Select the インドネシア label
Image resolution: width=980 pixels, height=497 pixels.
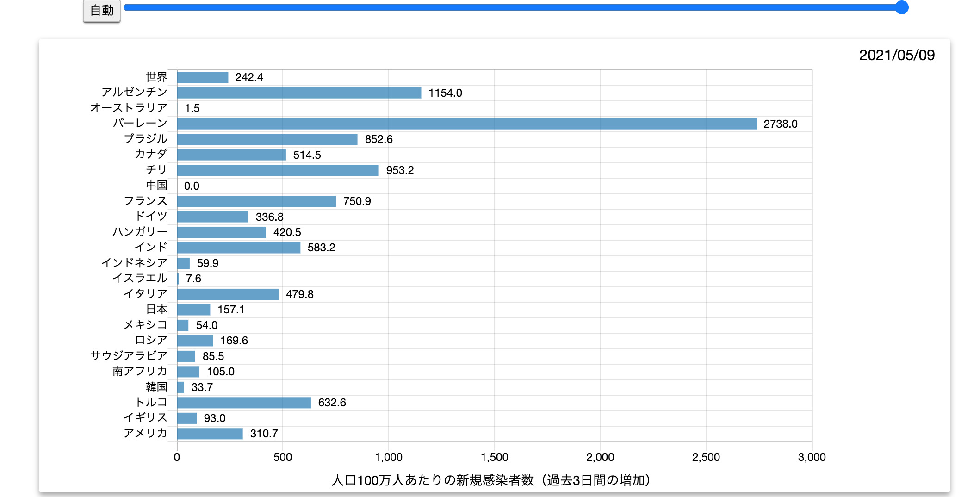click(134, 263)
